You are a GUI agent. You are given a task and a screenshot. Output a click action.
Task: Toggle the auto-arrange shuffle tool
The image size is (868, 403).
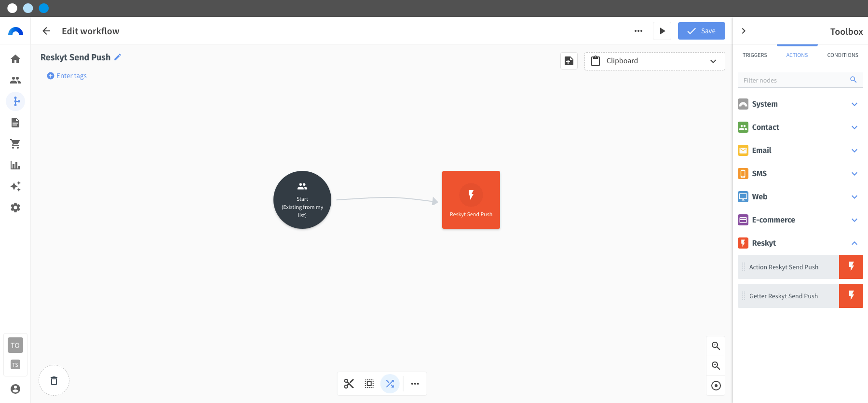[x=390, y=384]
